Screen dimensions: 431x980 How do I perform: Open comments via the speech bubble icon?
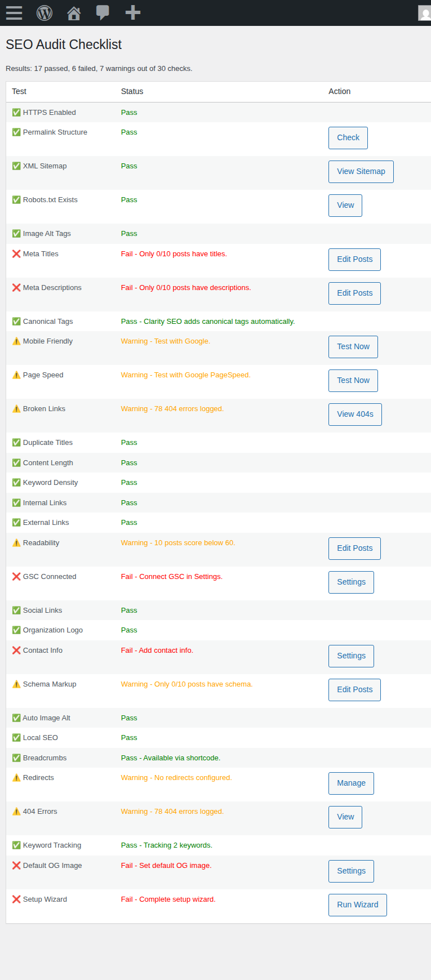pos(103,13)
